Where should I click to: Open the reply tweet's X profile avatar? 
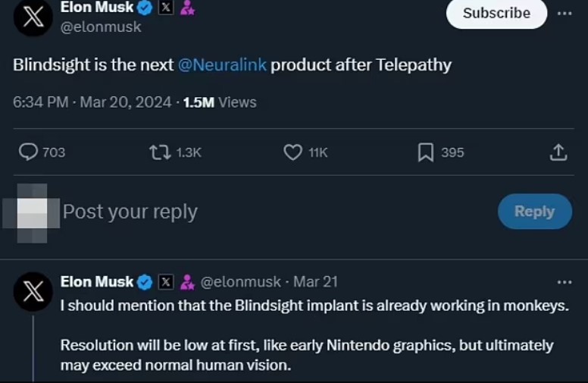33,292
